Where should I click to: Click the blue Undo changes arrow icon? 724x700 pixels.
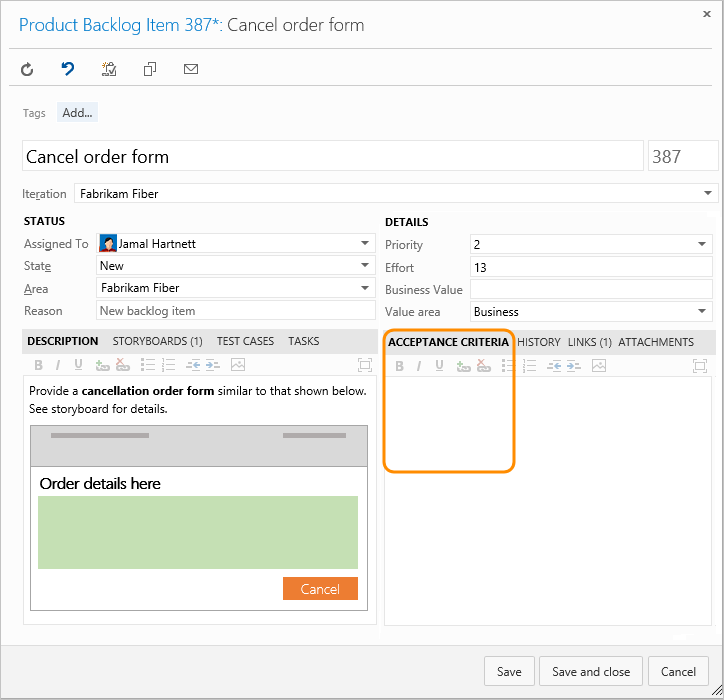(68, 69)
